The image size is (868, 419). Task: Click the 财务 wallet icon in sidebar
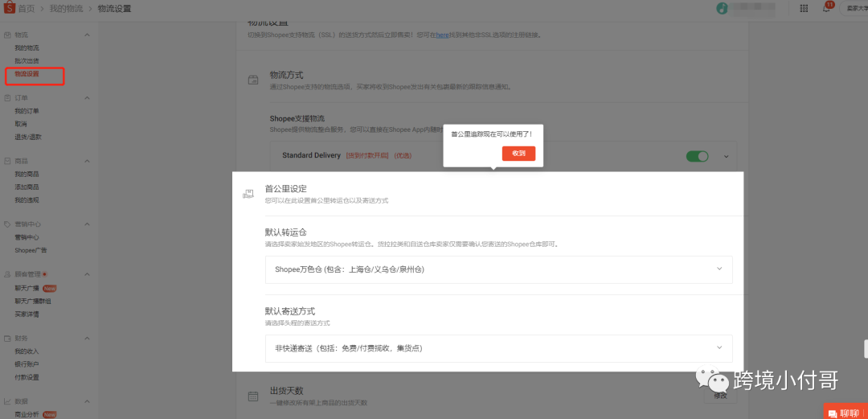click(7, 338)
